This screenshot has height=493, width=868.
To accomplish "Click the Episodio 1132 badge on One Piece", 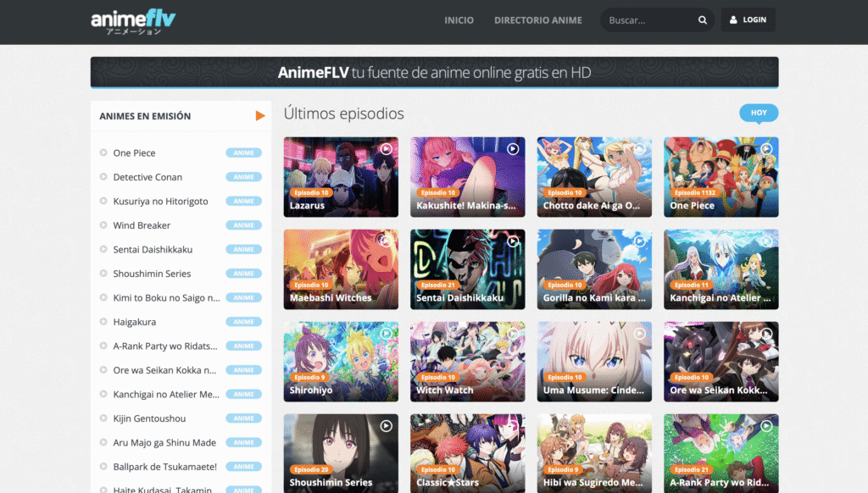I will 695,192.
